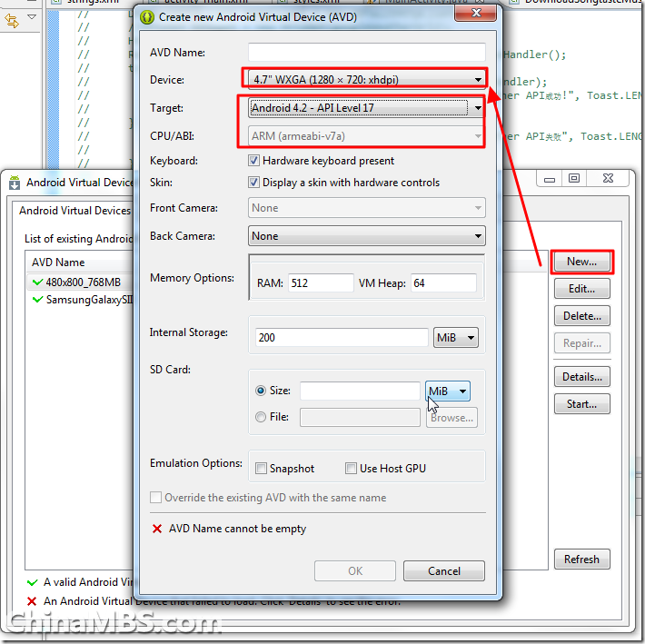The height and width of the screenshot is (644, 645).
Task: Click the green icon in Create AVD title bar
Action: (147, 17)
